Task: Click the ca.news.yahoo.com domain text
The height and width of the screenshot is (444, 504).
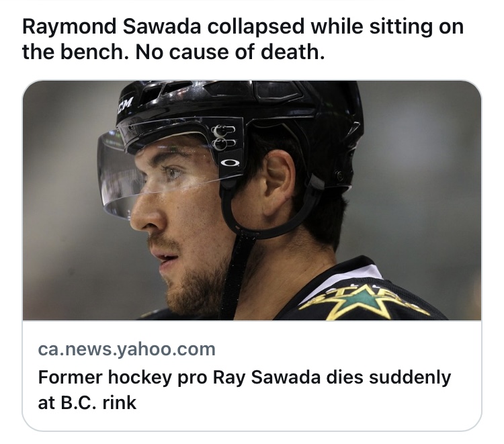Action: [127, 349]
